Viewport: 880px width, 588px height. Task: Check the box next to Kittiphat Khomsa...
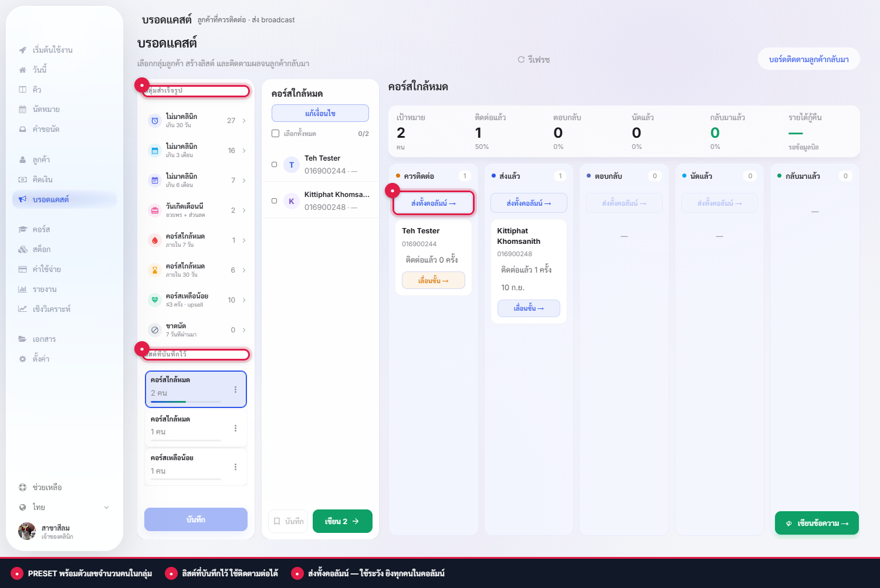[274, 201]
